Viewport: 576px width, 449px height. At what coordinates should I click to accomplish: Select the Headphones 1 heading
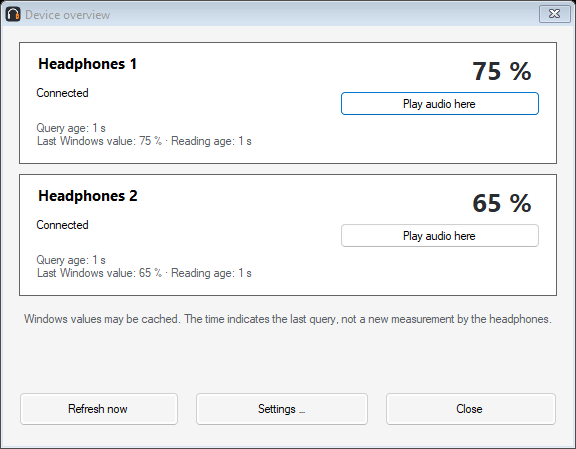[x=87, y=64]
